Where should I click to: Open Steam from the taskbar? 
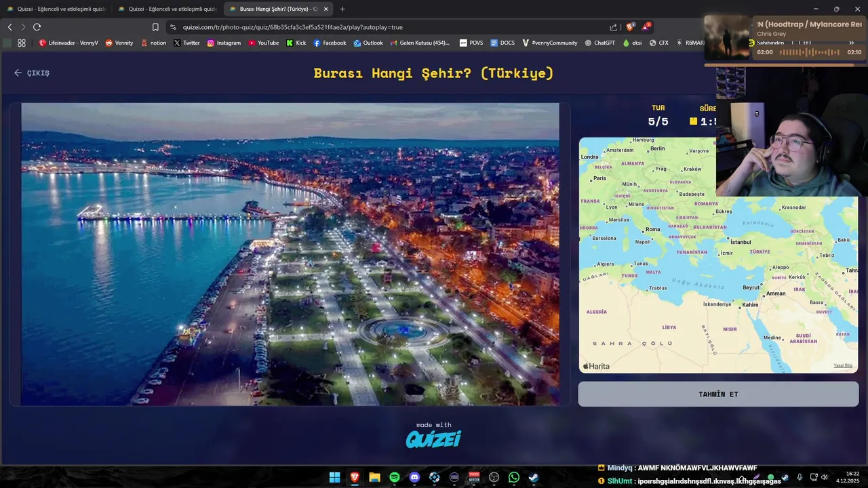point(534,477)
